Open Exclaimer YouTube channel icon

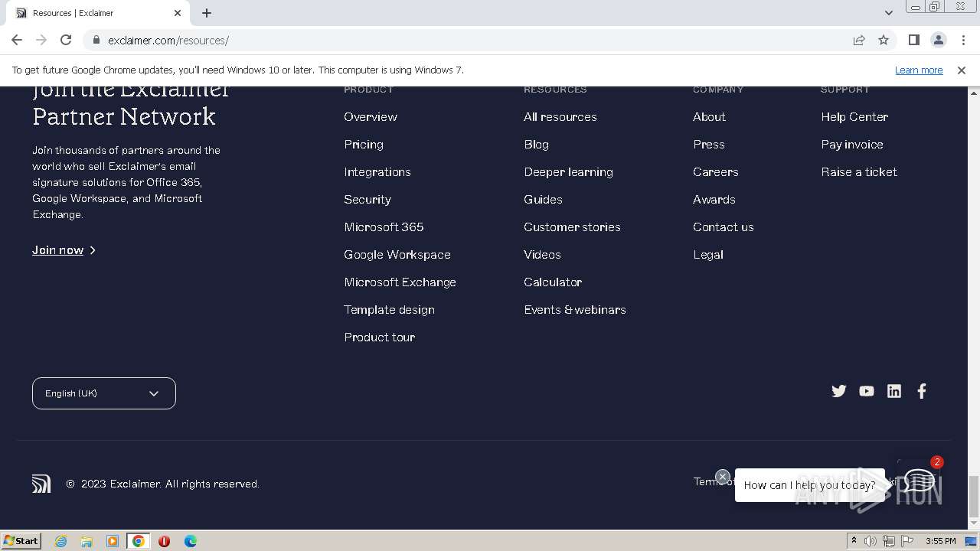867,391
